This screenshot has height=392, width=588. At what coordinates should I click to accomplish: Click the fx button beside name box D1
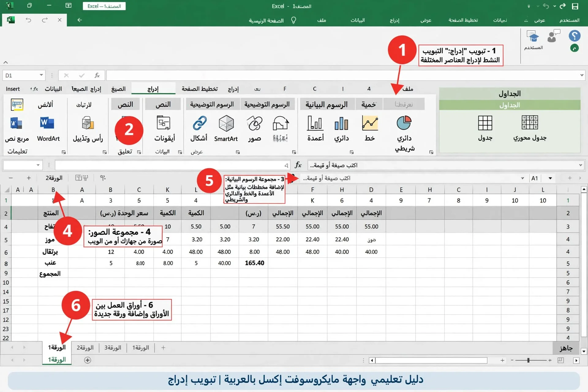click(97, 75)
